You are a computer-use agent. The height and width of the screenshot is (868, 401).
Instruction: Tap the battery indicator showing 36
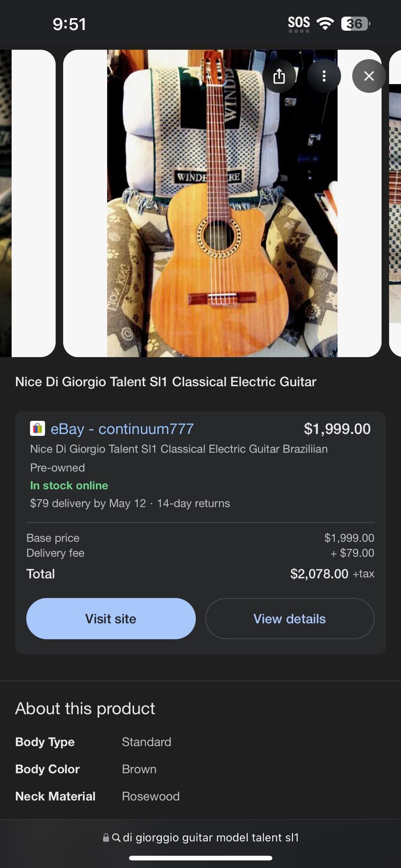click(x=355, y=24)
